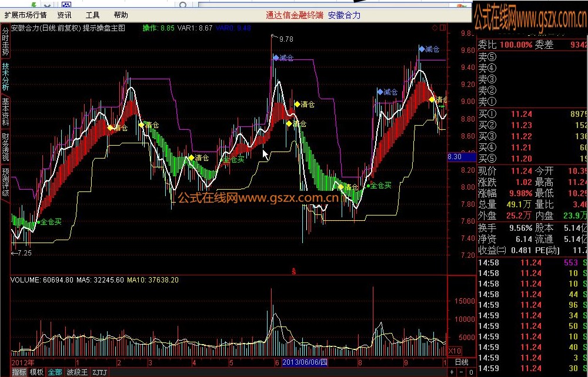Click the 0 reset button beside minus
588x377 pixels.
(472, 372)
